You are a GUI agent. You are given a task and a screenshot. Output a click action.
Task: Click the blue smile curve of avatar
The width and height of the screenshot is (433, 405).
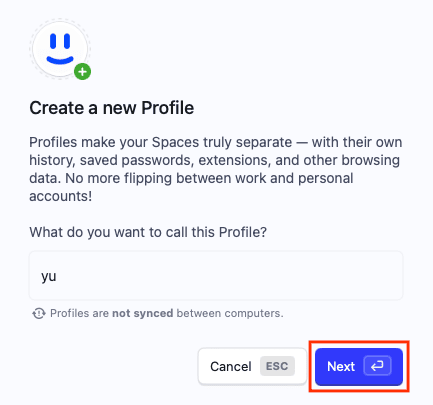point(60,60)
